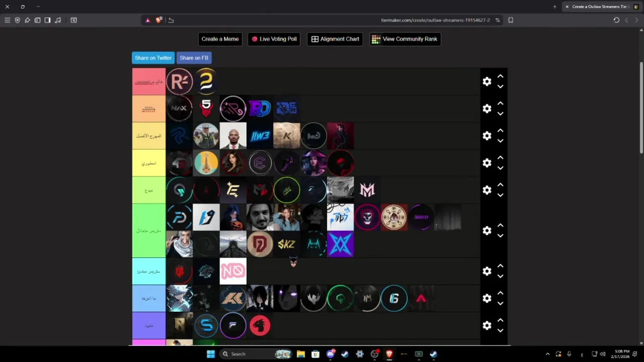The image size is (644, 362).
Task: Open the Alignment Chart
Action: click(335, 39)
